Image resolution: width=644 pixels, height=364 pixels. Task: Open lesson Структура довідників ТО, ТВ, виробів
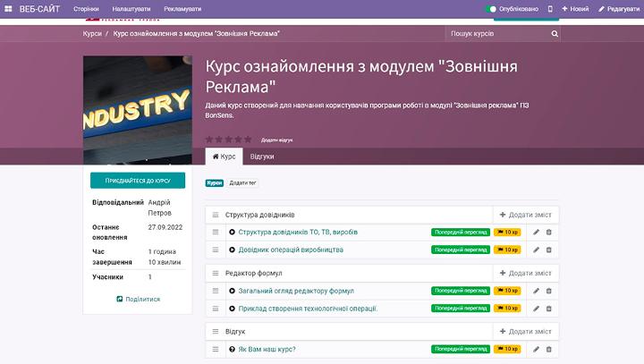tap(298, 233)
